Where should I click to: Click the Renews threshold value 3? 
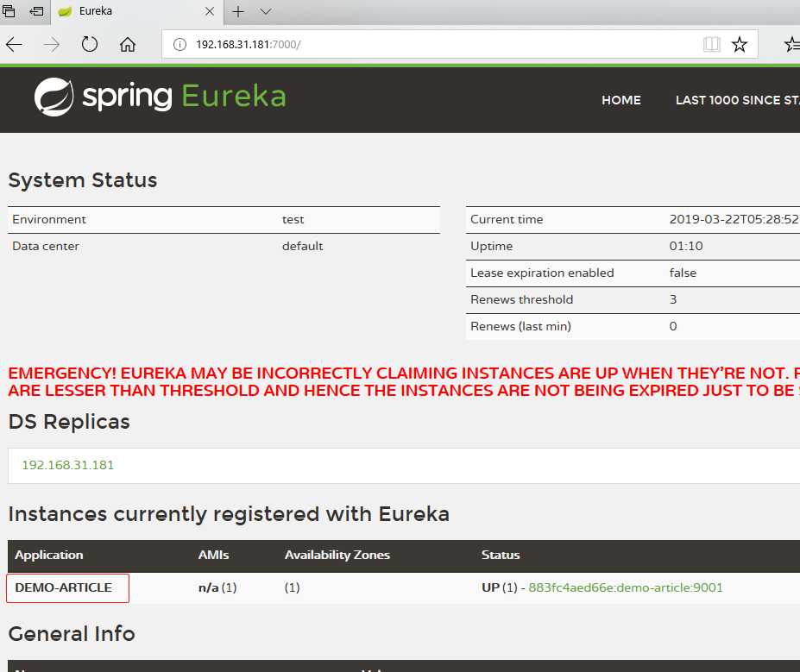[x=673, y=300]
